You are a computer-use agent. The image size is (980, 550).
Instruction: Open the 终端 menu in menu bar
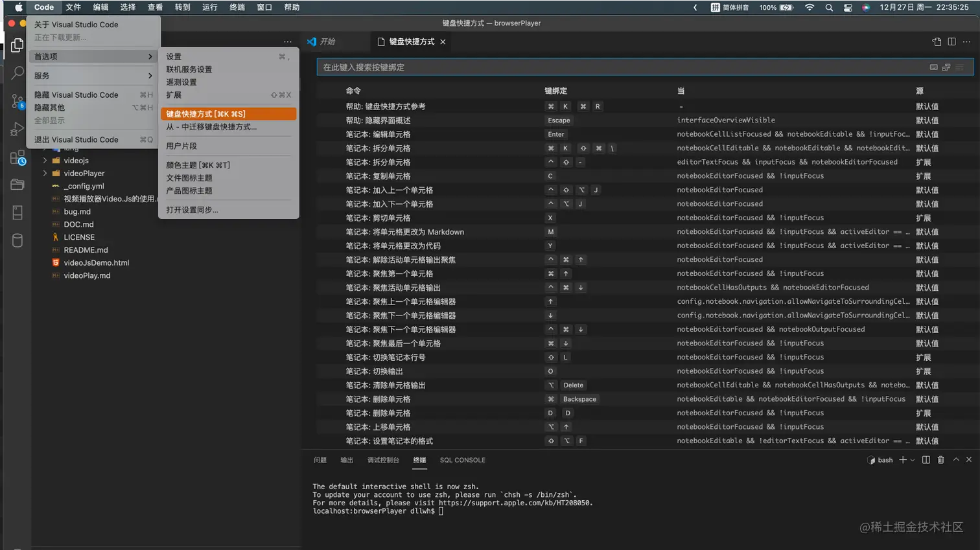pos(237,8)
